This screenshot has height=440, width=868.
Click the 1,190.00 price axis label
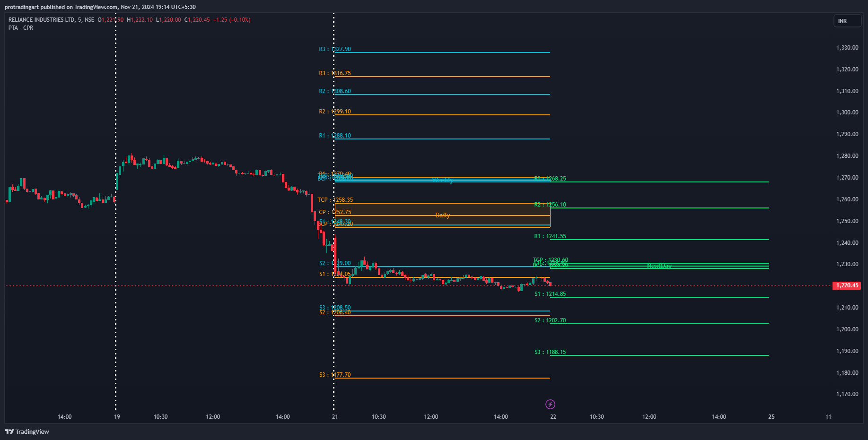pyautogui.click(x=847, y=351)
